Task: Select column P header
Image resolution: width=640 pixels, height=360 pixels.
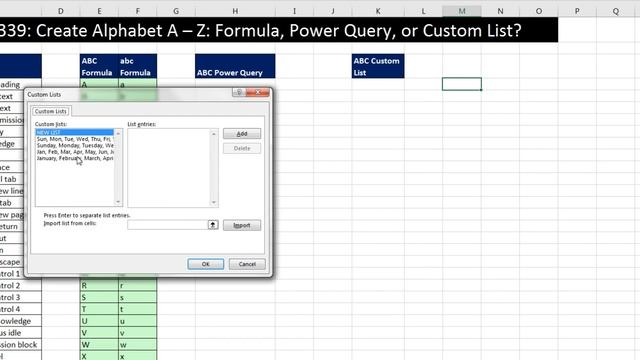Action: tap(577, 11)
